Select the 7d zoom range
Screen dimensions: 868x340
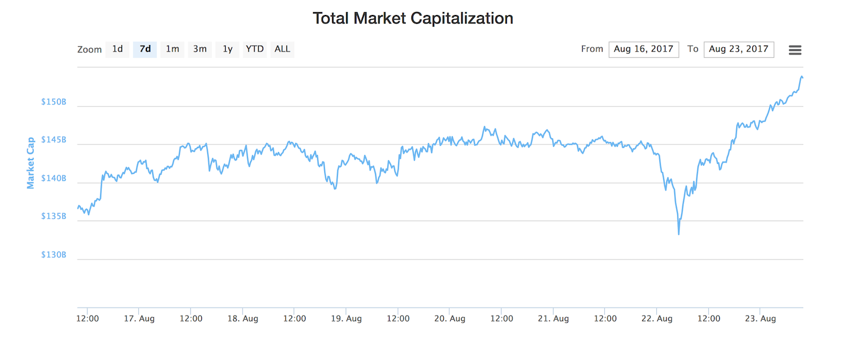pyautogui.click(x=145, y=49)
